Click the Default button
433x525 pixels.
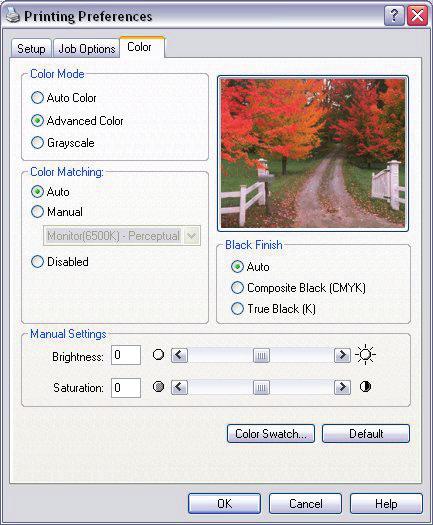coord(366,434)
